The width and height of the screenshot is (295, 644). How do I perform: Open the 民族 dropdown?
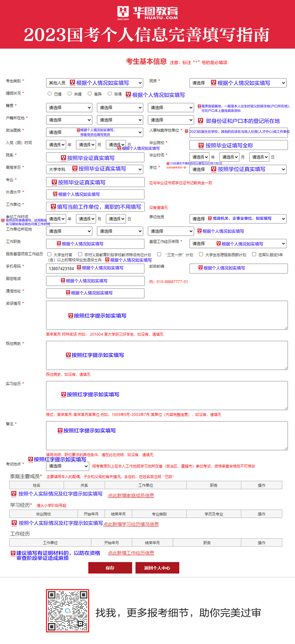coord(238,83)
